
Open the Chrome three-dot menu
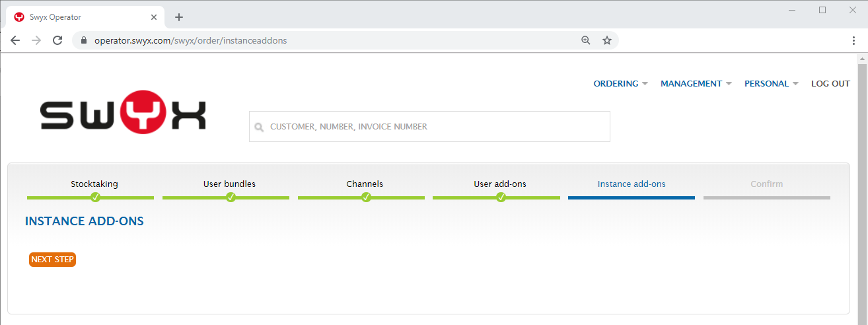point(854,40)
